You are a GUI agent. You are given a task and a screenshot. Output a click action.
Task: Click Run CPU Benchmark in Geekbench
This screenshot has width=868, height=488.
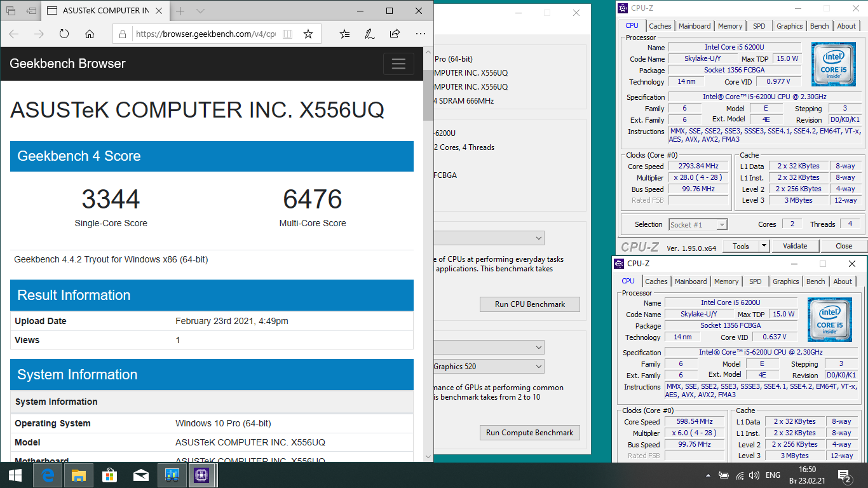pyautogui.click(x=530, y=304)
